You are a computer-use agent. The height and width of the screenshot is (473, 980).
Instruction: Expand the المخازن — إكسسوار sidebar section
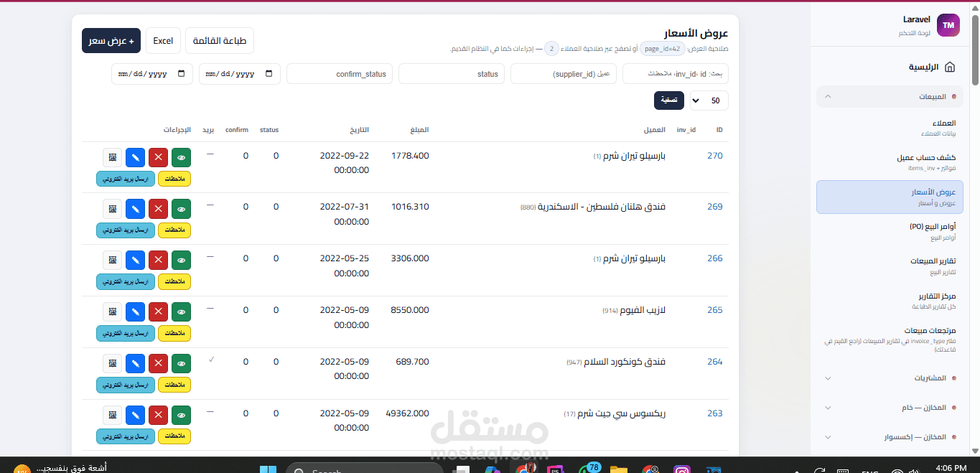point(890,436)
